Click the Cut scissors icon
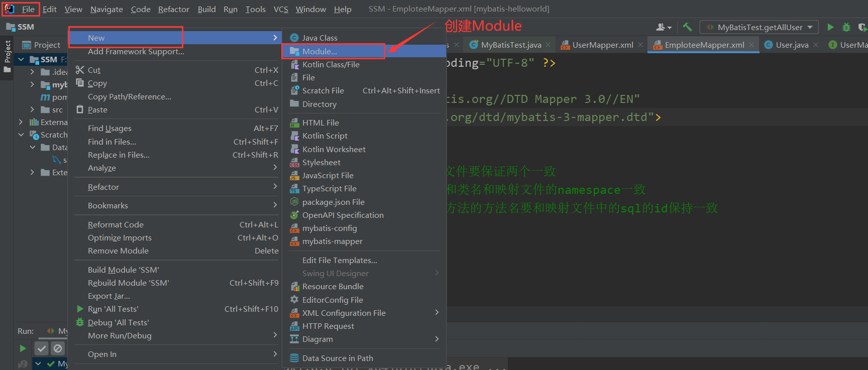The height and width of the screenshot is (370, 868). click(x=80, y=70)
